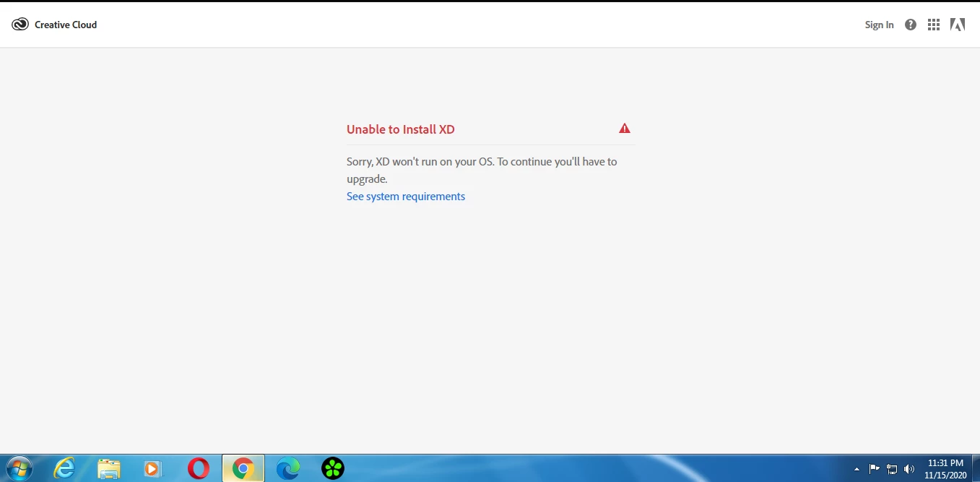Open the volume speaker tray icon

click(909, 468)
